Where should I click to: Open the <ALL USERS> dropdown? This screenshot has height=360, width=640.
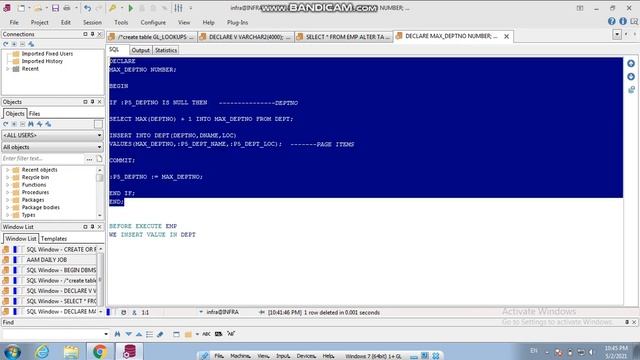click(99, 135)
